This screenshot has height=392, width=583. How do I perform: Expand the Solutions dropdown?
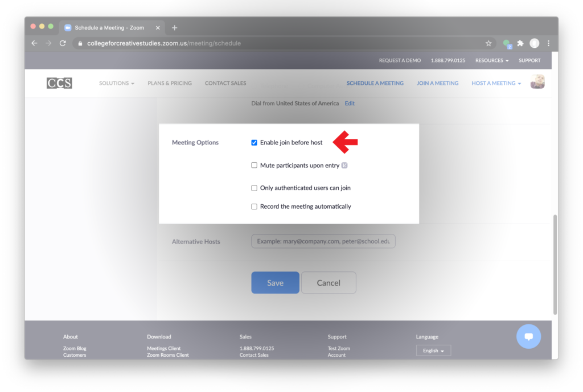tap(117, 83)
